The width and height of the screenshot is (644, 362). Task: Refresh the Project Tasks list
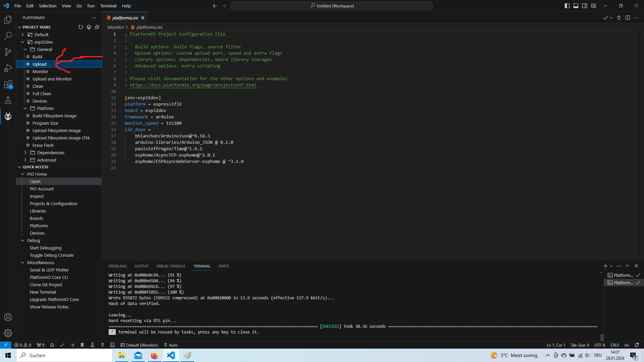(80, 27)
